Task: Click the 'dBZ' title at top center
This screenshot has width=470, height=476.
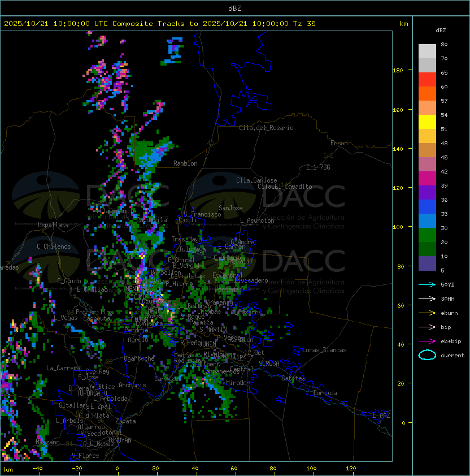Action: point(235,8)
